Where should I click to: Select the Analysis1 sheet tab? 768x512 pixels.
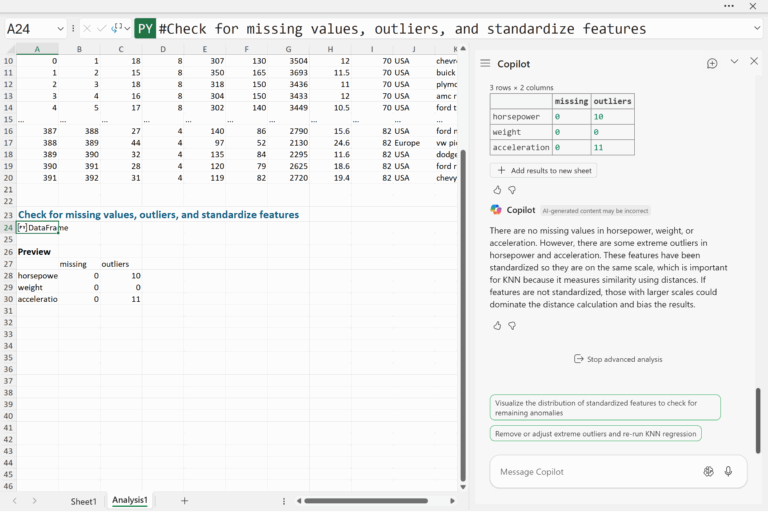[x=130, y=500]
